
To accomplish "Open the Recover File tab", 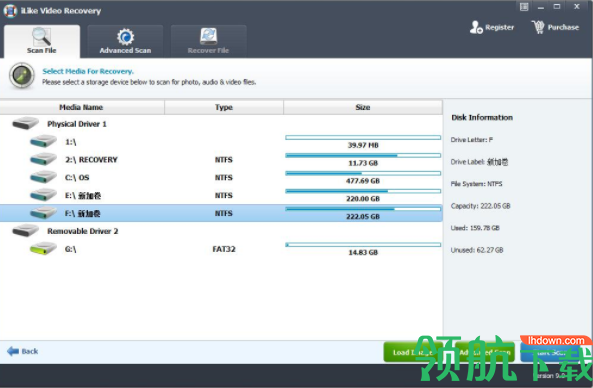I will tap(208, 41).
